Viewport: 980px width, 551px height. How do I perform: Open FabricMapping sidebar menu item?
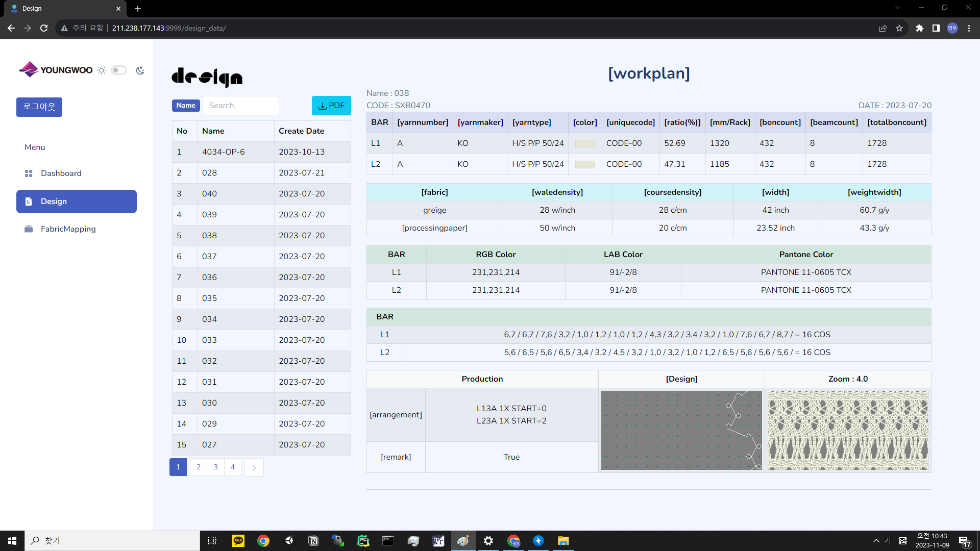point(68,229)
